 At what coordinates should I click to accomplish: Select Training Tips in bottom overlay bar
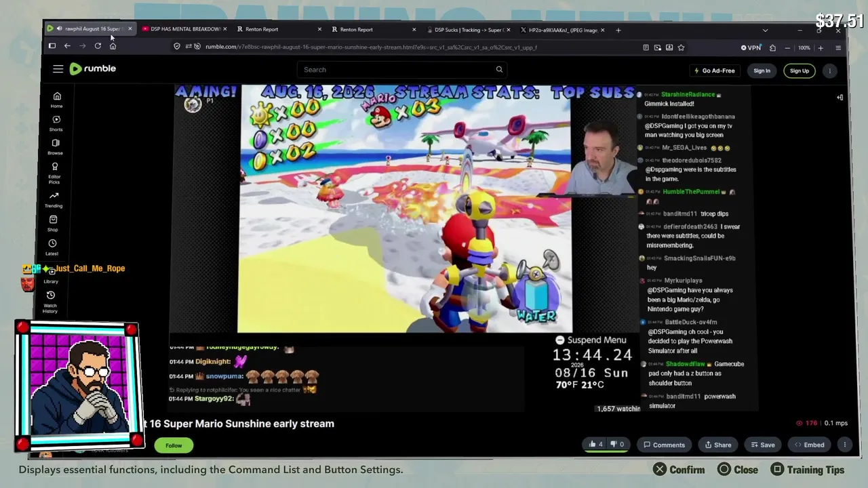point(808,470)
